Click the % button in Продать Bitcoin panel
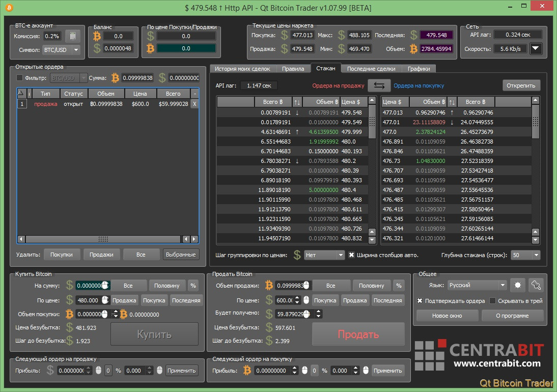The image size is (557, 392). click(399, 286)
